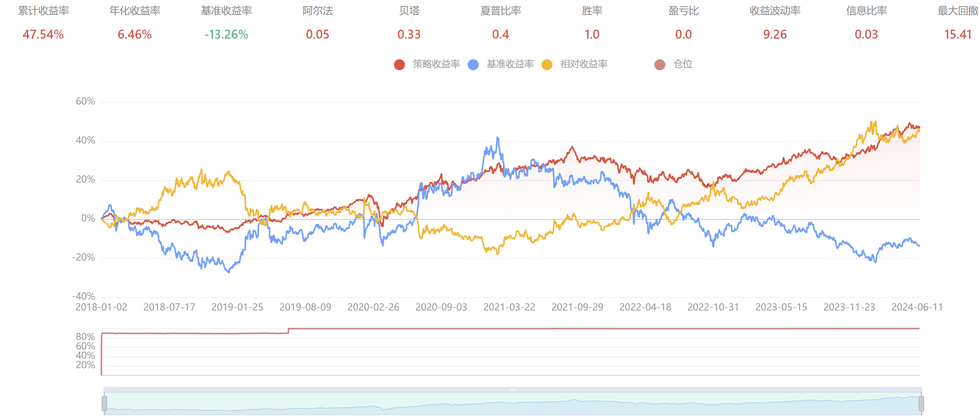Click the 2020-09-03 date axis label
This screenshot has width=980, height=420.
pyautogui.click(x=441, y=307)
